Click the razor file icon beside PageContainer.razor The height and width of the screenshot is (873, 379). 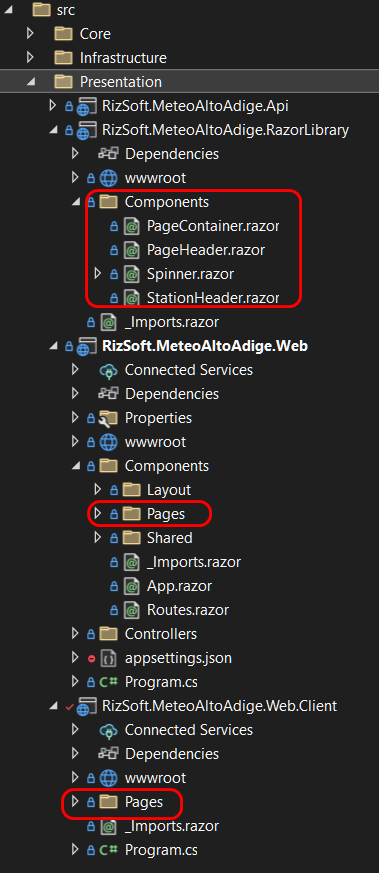[131, 226]
